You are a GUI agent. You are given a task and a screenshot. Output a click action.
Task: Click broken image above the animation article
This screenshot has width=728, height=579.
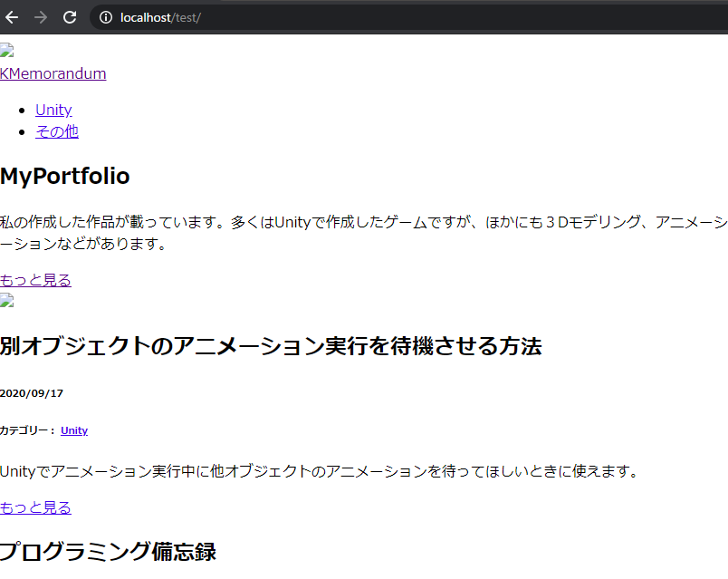(6, 301)
